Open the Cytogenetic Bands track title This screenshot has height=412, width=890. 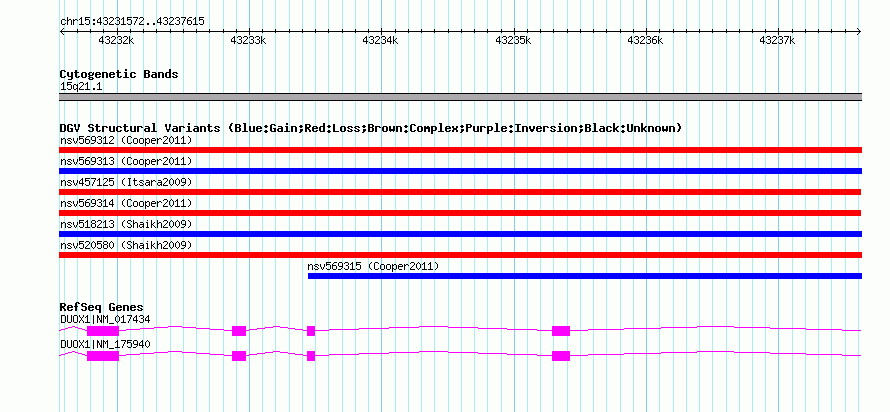(119, 74)
